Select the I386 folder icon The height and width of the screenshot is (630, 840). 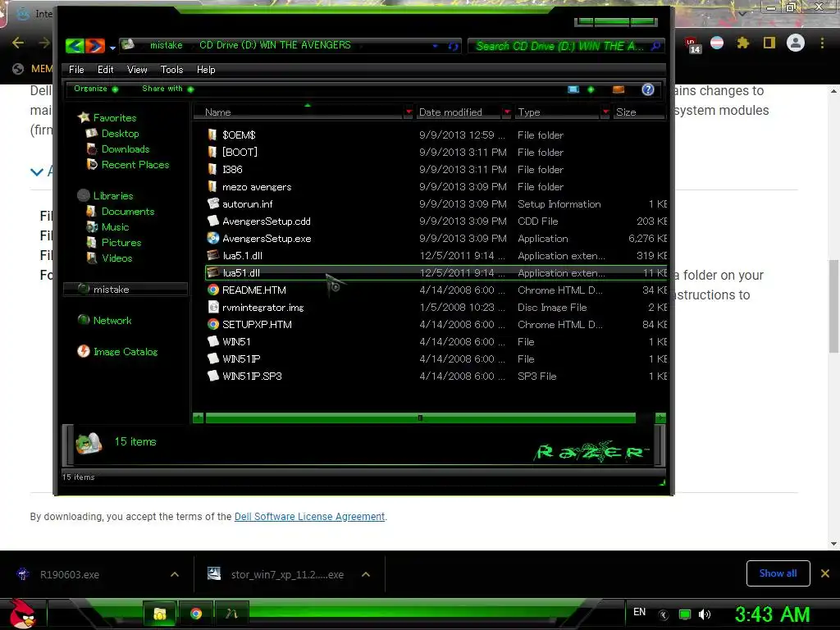click(x=212, y=169)
